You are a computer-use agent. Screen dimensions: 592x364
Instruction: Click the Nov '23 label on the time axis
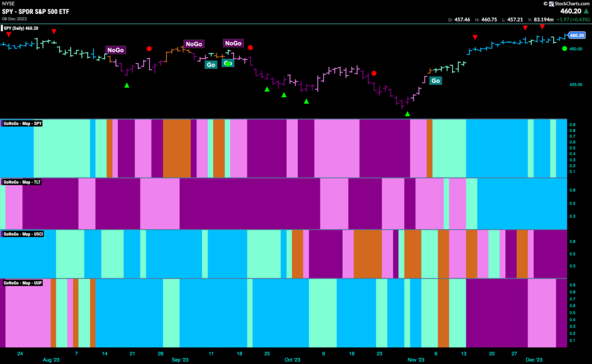tap(416, 360)
